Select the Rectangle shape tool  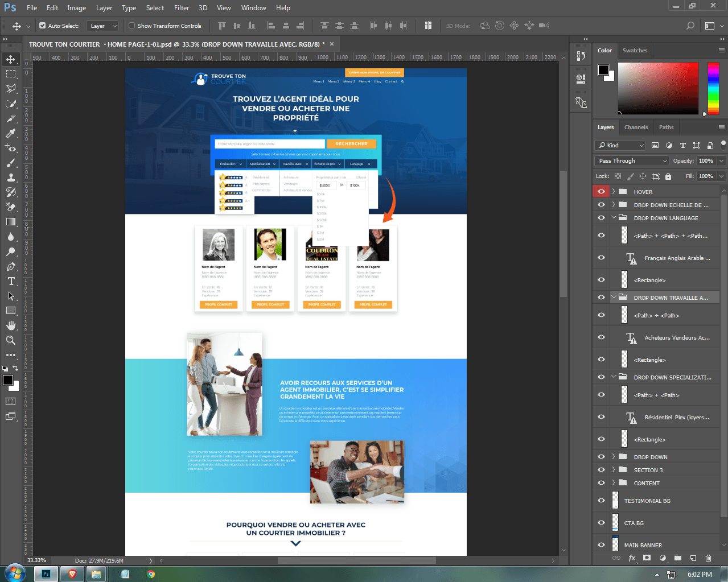[11, 311]
